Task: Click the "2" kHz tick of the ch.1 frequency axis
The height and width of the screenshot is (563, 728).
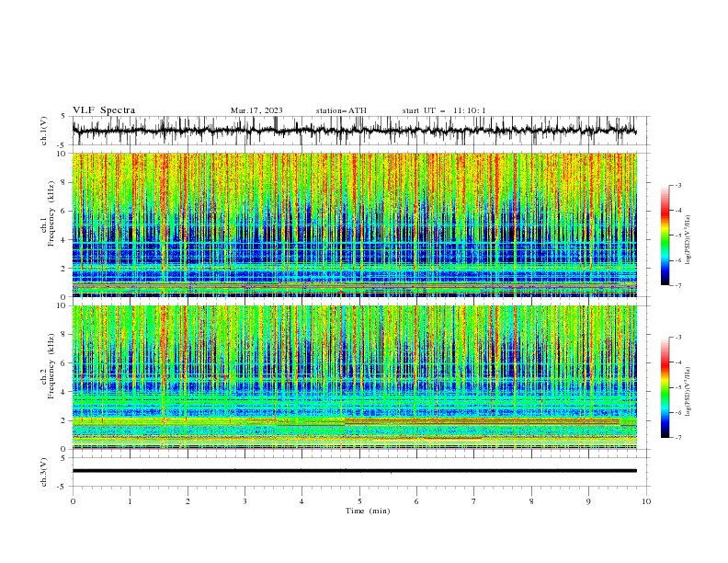Action: point(63,268)
